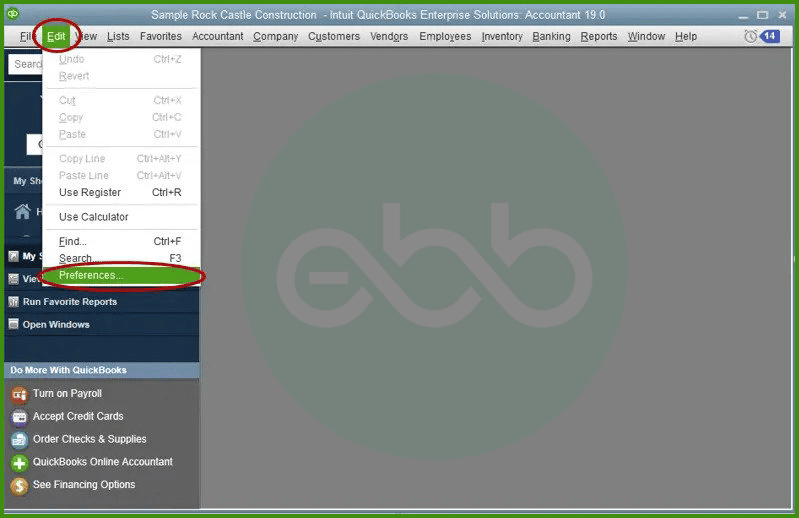Image resolution: width=799 pixels, height=518 pixels.
Task: Click the Turn on Payroll link
Action: pyautogui.click(x=67, y=393)
